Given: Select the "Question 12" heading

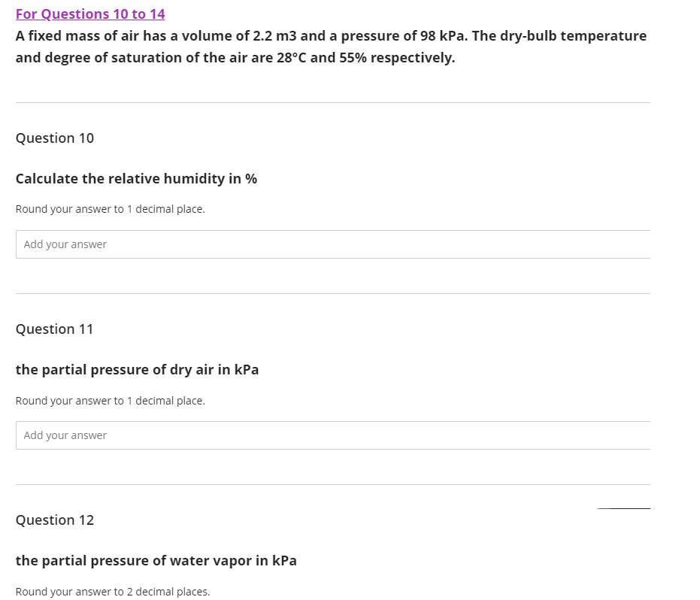Looking at the screenshot, I should coord(55,520).
